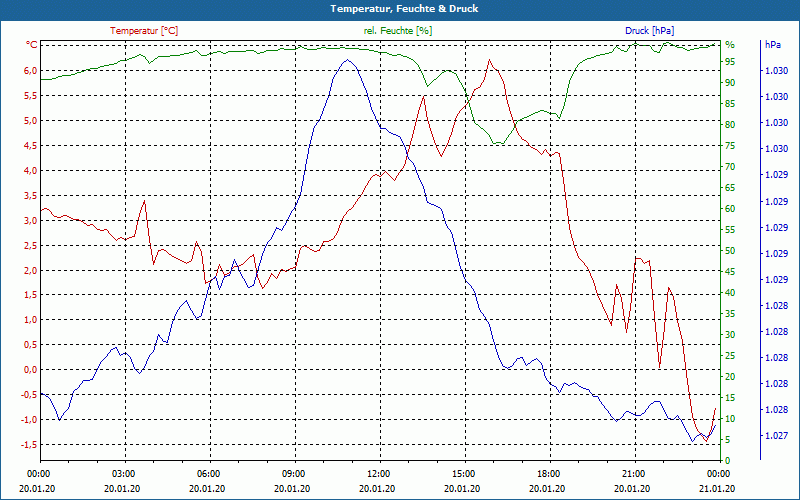Click the 3,5 temperature axis value
Viewport: 800px width, 500px height.
[32, 195]
